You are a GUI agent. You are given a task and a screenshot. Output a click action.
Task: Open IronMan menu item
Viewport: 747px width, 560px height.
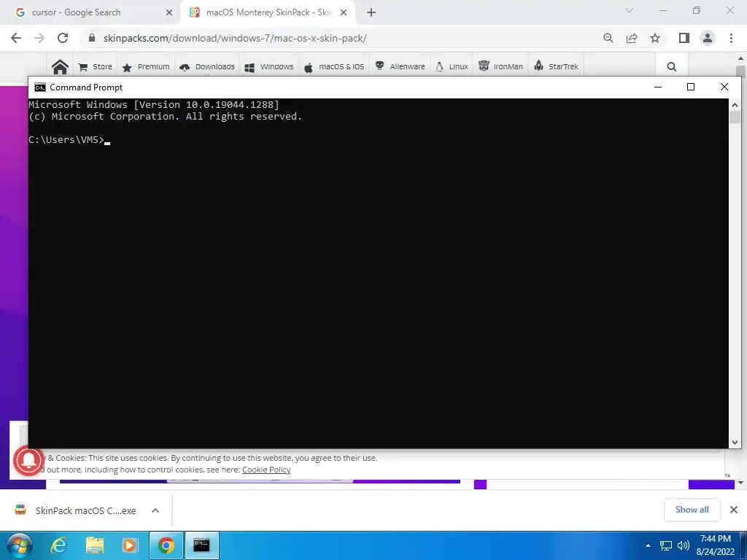500,66
